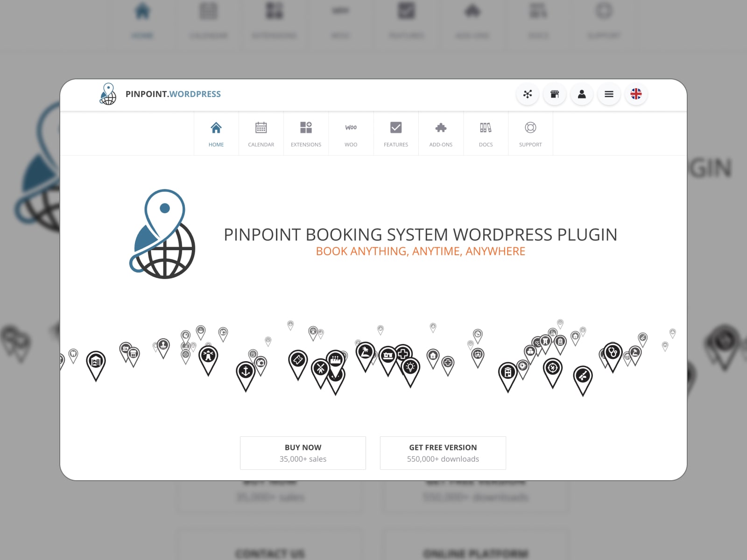Click the large Pinpoint globe pin logo
The height and width of the screenshot is (560, 747).
click(x=162, y=234)
